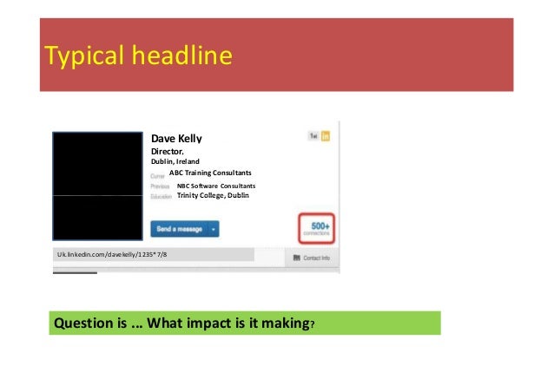This screenshot has width=554, height=392.
Task: Click the 'Education' row label
Action: click(162, 197)
